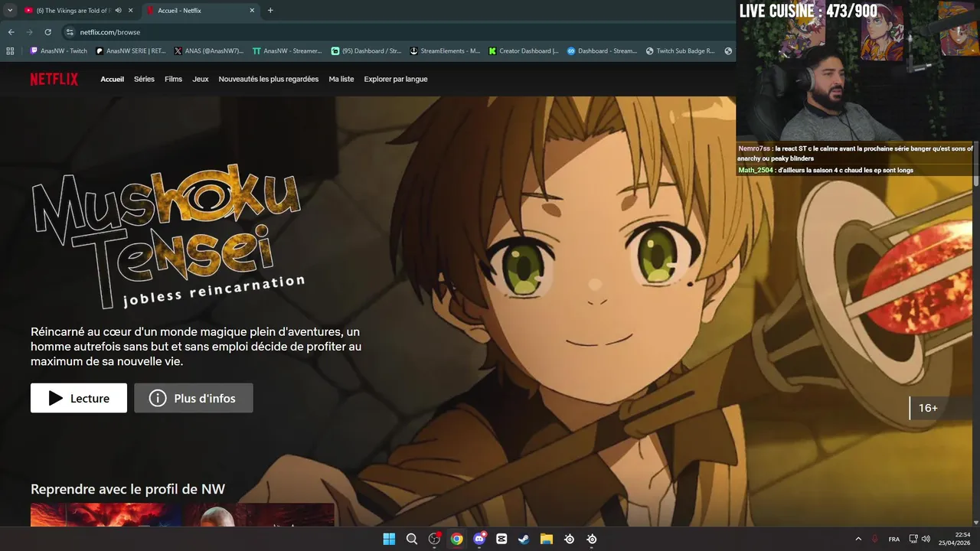Open the File Explorer taskbar icon
This screenshot has height=551, width=980.
click(547, 539)
